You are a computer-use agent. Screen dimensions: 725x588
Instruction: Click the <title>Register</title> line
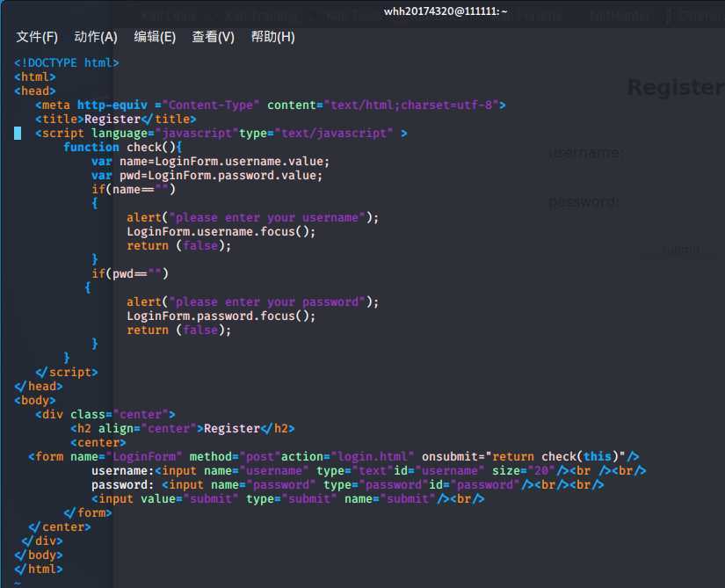click(116, 120)
